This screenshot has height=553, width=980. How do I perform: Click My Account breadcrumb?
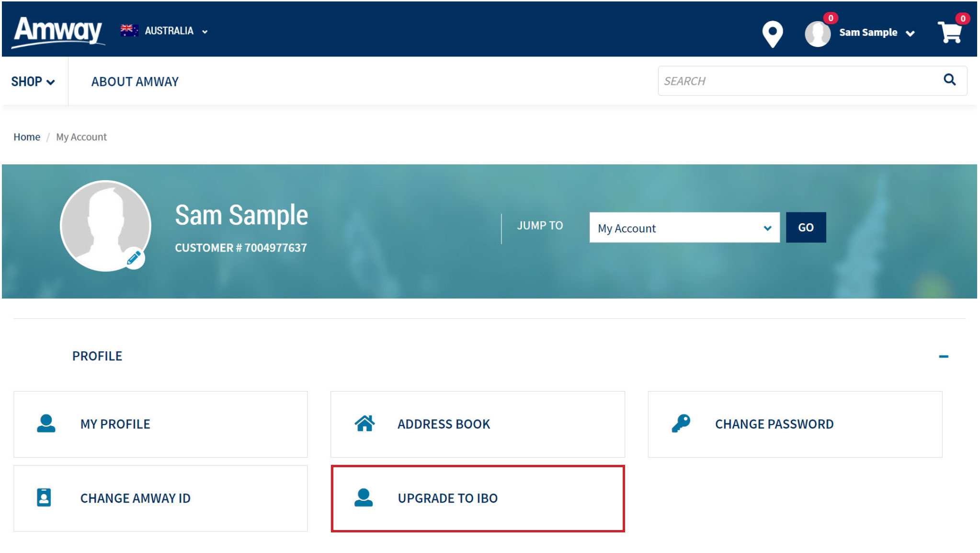click(x=81, y=137)
